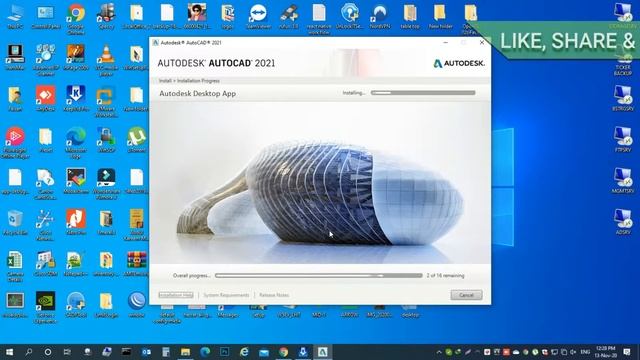Click the Overall progress bar

point(318,276)
